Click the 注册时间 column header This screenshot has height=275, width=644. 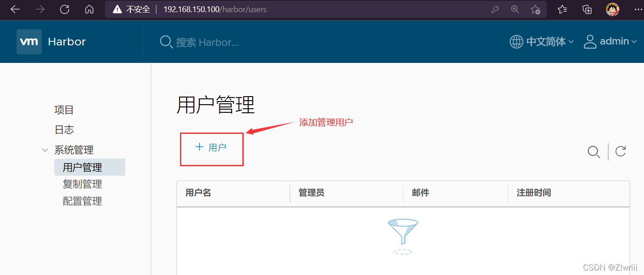click(534, 193)
